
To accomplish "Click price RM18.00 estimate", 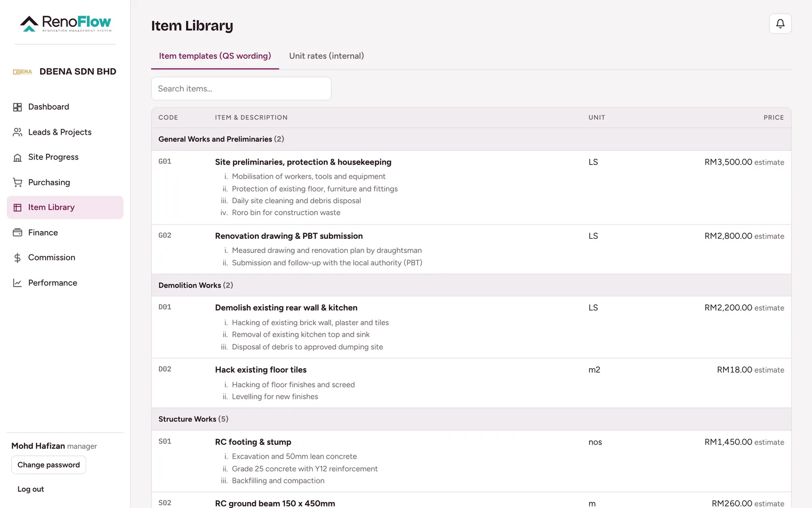I will click(x=750, y=370).
